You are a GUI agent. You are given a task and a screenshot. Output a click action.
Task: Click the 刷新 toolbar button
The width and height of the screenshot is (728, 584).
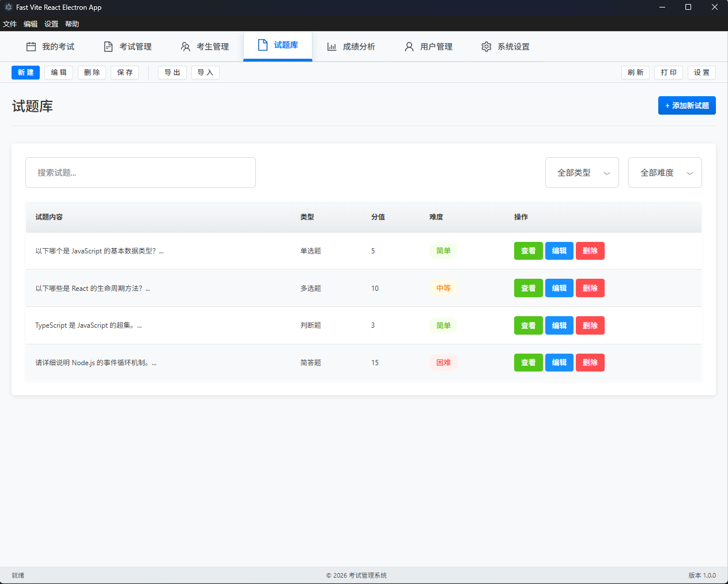[x=636, y=73]
